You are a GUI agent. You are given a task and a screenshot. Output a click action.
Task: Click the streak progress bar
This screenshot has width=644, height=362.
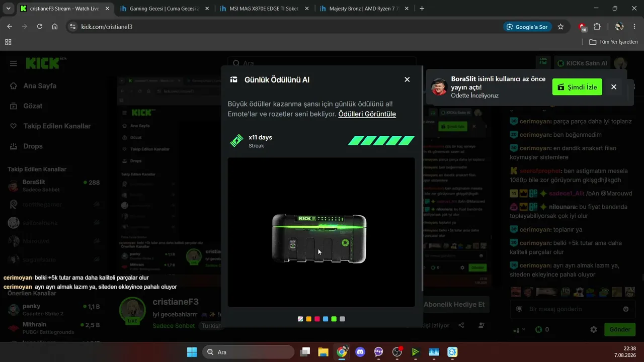381,141
